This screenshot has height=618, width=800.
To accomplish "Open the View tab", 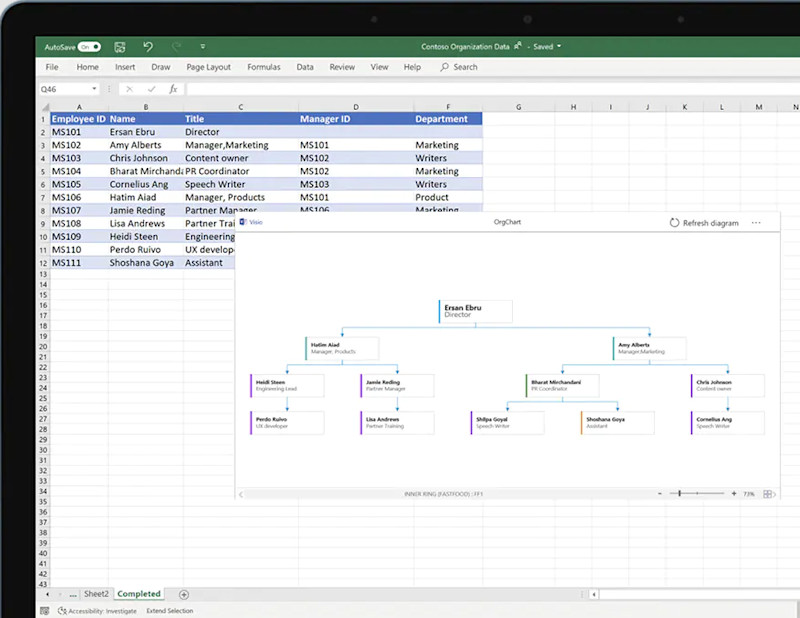I will [379, 67].
